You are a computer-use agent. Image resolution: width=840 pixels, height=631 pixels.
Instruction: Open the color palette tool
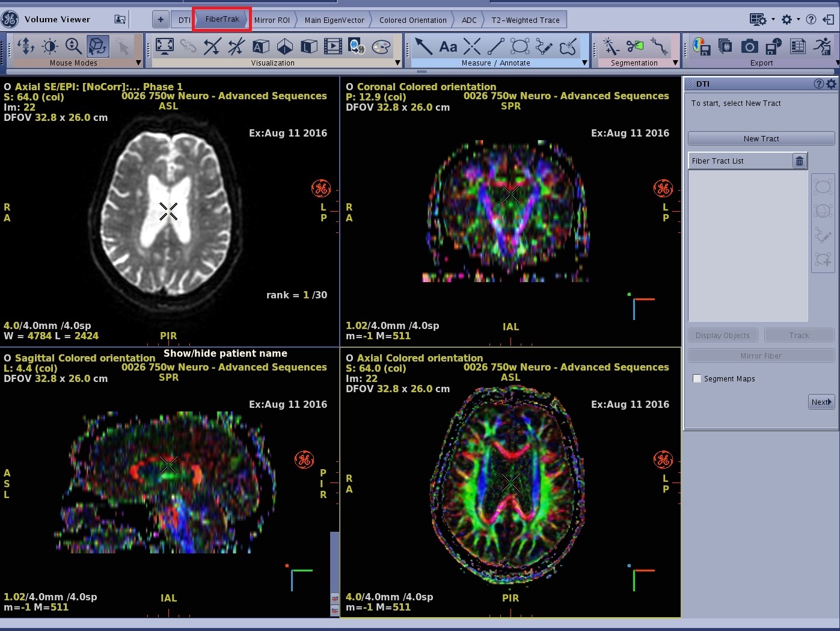click(x=381, y=47)
